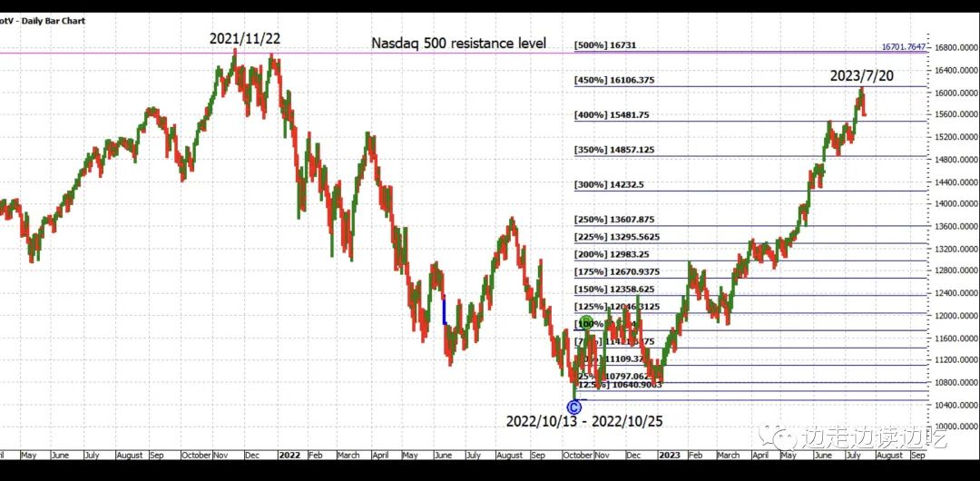Select the "16000.0000" price axis value
Image resolution: width=980 pixels, height=481 pixels.
956,93
